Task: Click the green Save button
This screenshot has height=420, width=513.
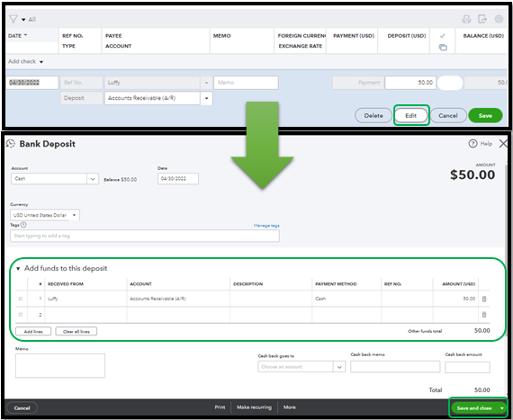Action: 485,116
